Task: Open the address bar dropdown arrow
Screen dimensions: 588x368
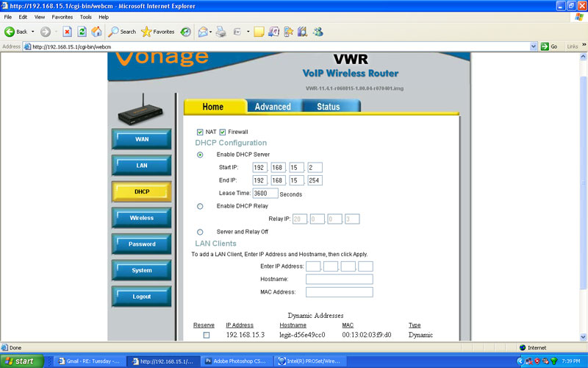Action: pos(534,46)
